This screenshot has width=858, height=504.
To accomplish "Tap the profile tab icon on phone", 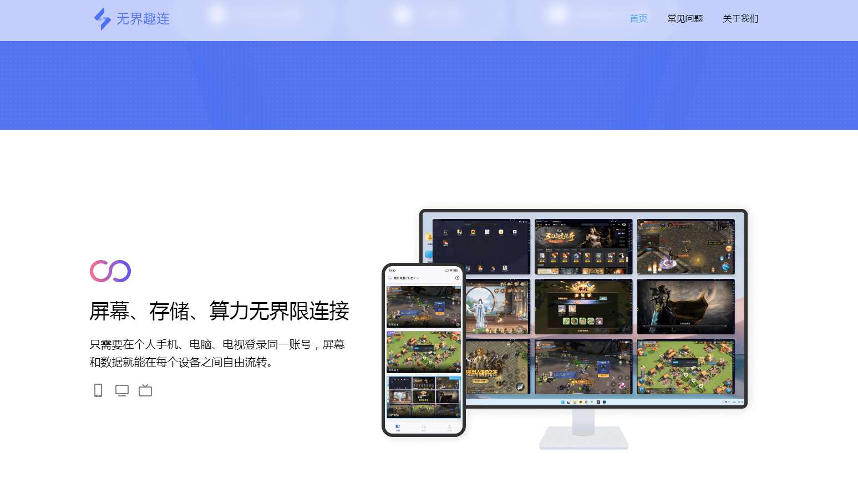I will tap(449, 427).
